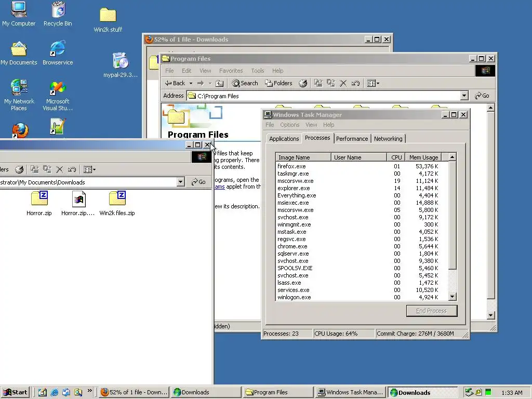This screenshot has width=532, height=399.
Task: Click History icon in Program Files toolbar
Action: click(303, 83)
